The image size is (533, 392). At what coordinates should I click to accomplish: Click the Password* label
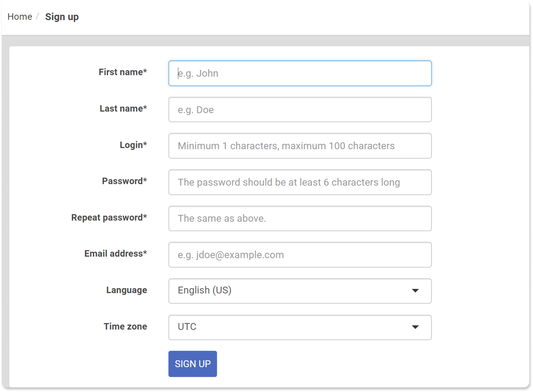click(x=125, y=181)
